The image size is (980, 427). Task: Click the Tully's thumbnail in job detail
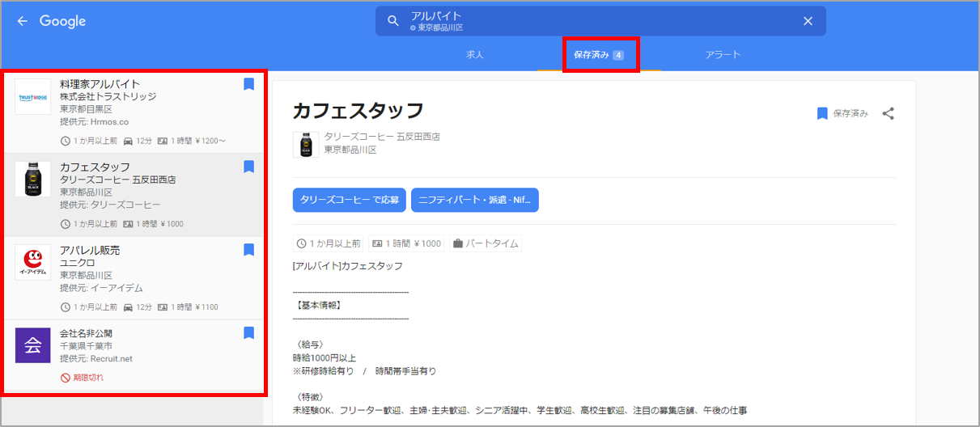(305, 144)
